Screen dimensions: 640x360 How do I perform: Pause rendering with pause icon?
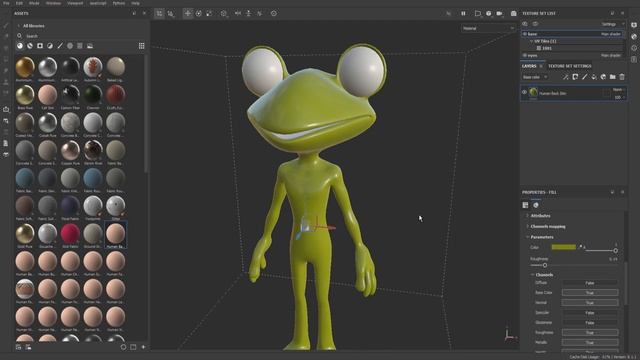click(463, 13)
